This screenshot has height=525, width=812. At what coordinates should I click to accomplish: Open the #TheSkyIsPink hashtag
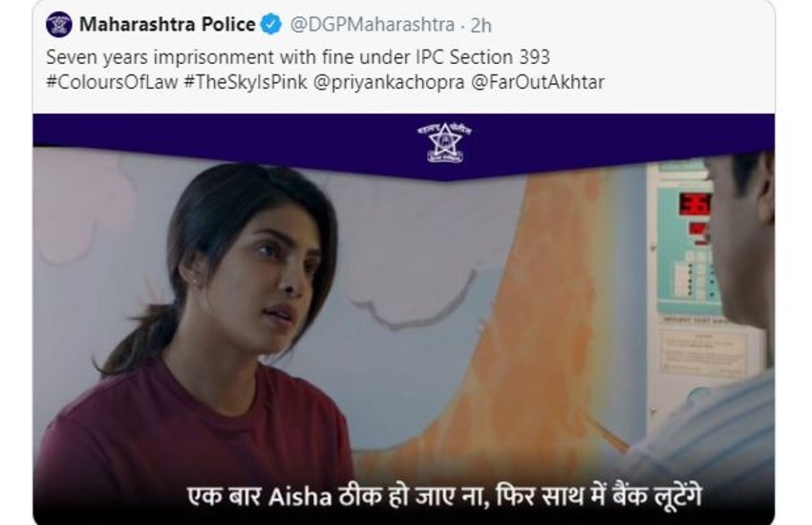click(x=246, y=82)
